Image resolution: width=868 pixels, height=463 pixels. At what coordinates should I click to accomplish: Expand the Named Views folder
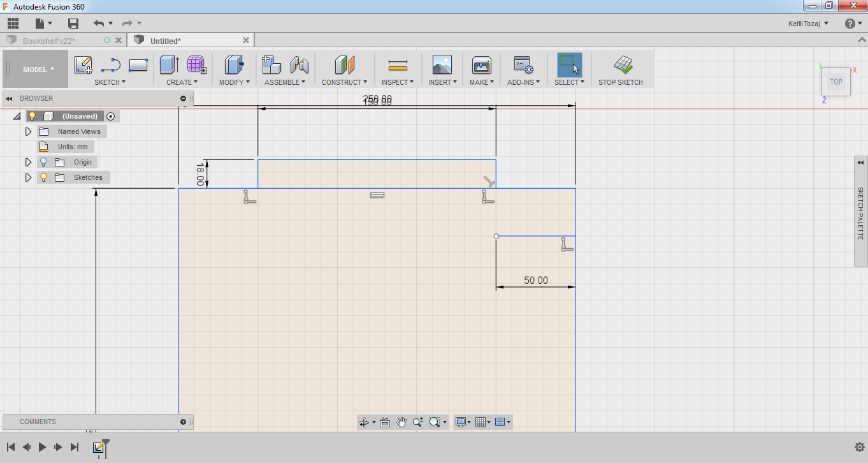point(28,131)
